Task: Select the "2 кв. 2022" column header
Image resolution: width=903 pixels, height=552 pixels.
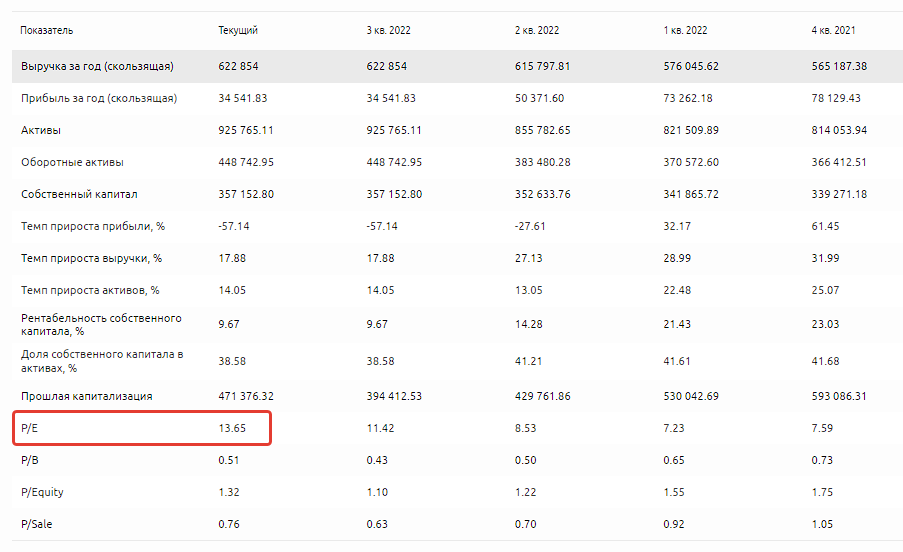Action: coord(536,31)
